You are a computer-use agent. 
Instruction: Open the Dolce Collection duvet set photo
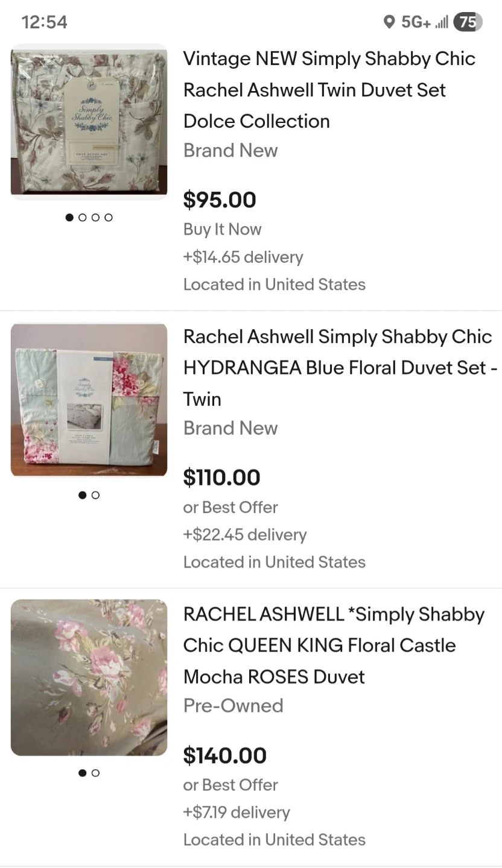(89, 122)
